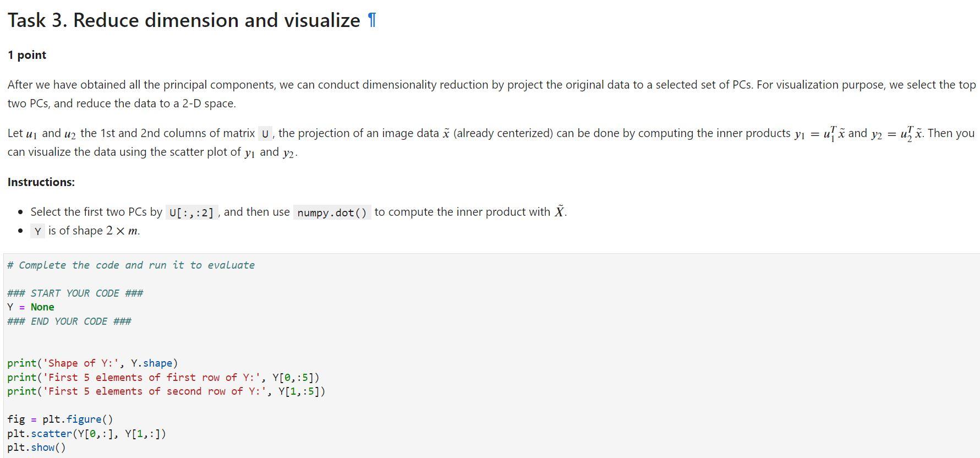980x458 pixels.
Task: Click the inline Y code label in bullet
Action: point(37,231)
